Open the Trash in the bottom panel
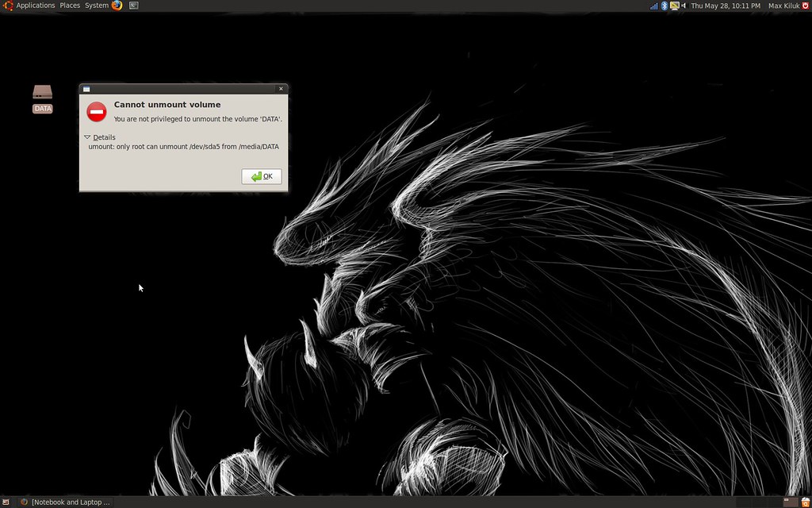The height and width of the screenshot is (508, 812). click(806, 502)
